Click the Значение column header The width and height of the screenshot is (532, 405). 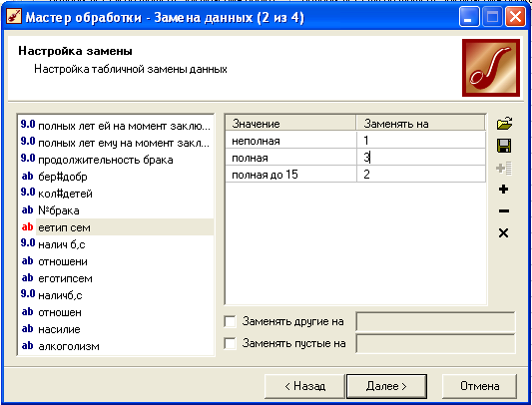coord(290,124)
